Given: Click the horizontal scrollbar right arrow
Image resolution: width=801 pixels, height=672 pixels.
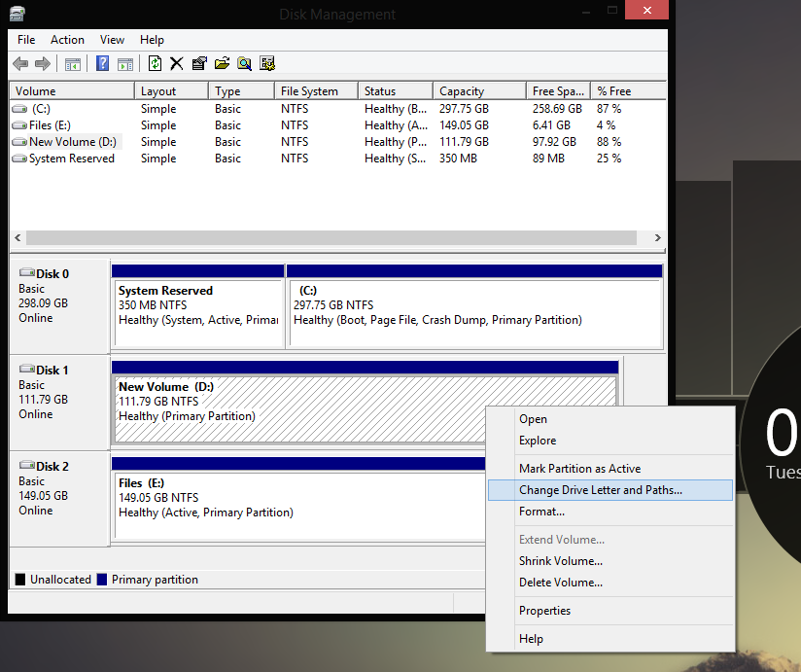Looking at the screenshot, I should 658,237.
